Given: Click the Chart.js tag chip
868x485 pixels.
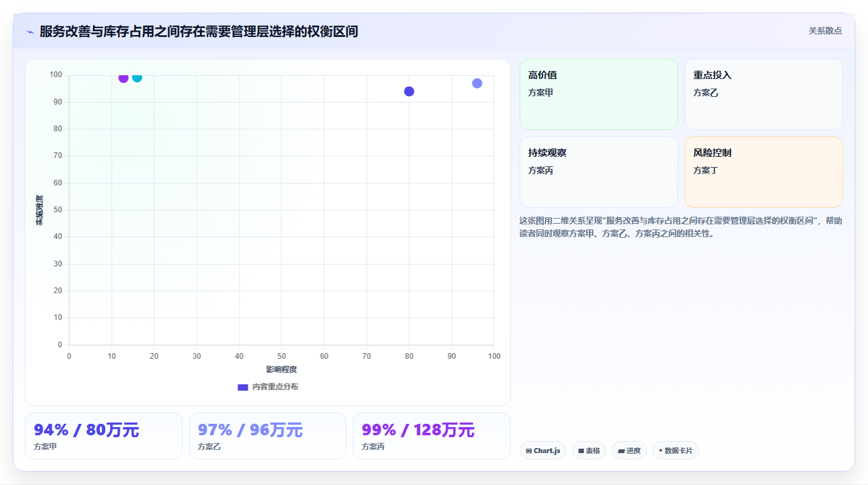Looking at the screenshot, I should coord(543,451).
